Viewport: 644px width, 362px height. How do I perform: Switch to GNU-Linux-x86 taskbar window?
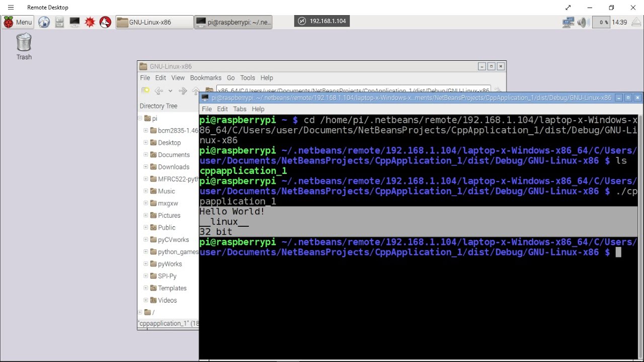click(154, 22)
